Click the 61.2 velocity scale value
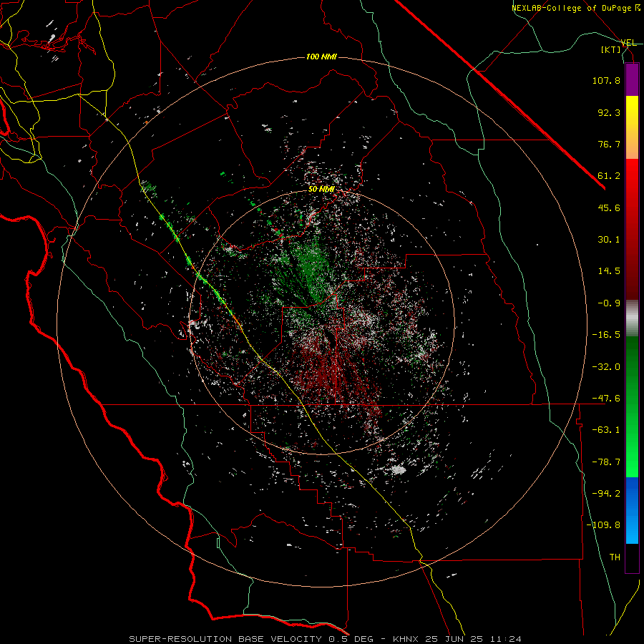This screenshot has width=644, height=644. (609, 176)
